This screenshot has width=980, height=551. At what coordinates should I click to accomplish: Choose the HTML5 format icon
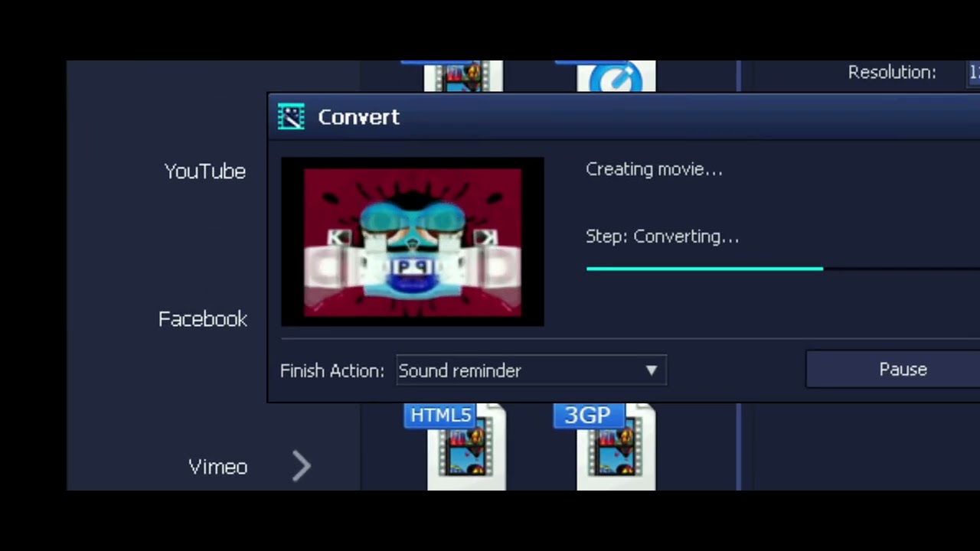(456, 447)
